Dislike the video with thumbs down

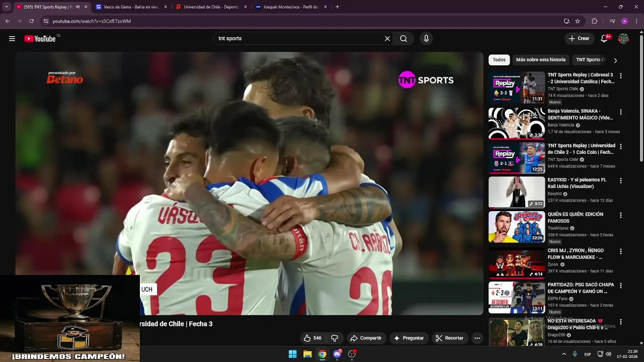coord(335,338)
